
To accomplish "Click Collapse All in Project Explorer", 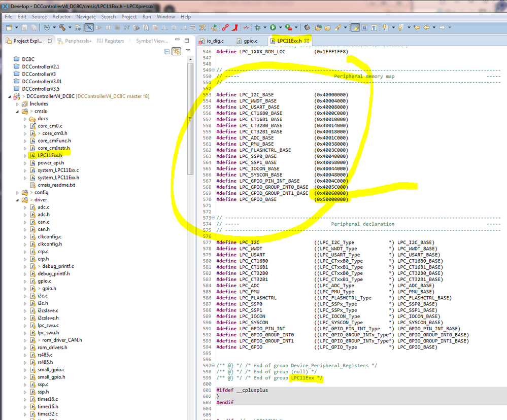I will pyautogui.click(x=167, y=51).
